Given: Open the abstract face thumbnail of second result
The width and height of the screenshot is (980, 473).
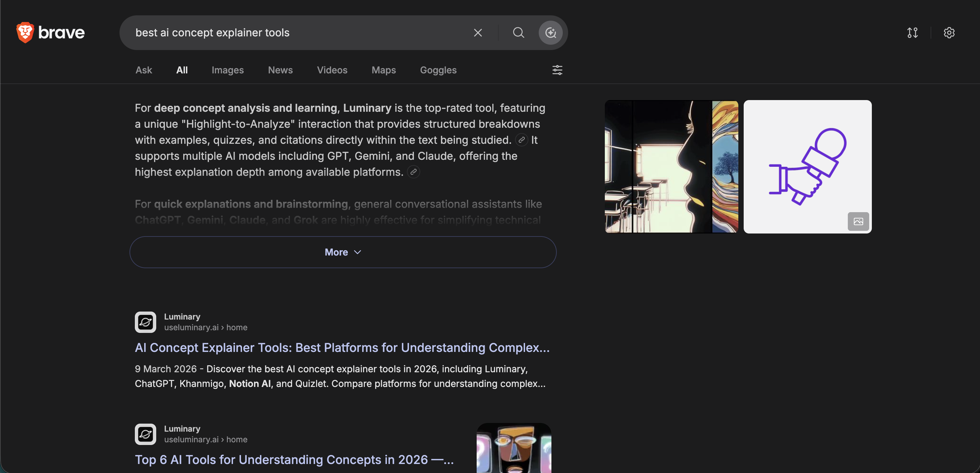Looking at the screenshot, I should [514, 448].
